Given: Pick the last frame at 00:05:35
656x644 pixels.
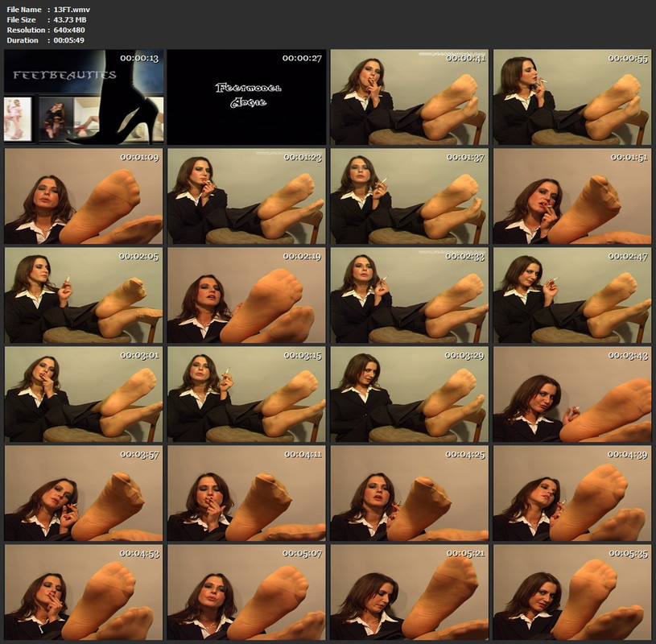Looking at the screenshot, I should tap(572, 592).
